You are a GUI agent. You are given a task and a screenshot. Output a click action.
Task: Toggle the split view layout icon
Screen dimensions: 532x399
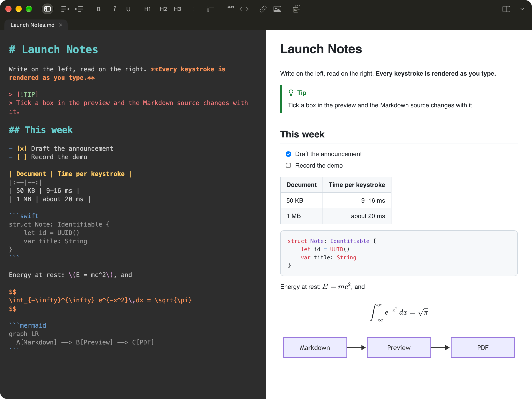[x=506, y=9]
